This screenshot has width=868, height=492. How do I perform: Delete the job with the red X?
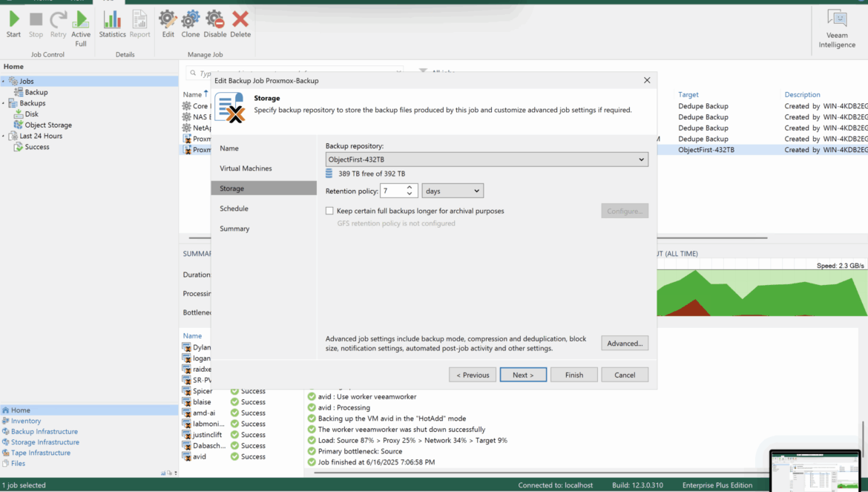pos(240,24)
